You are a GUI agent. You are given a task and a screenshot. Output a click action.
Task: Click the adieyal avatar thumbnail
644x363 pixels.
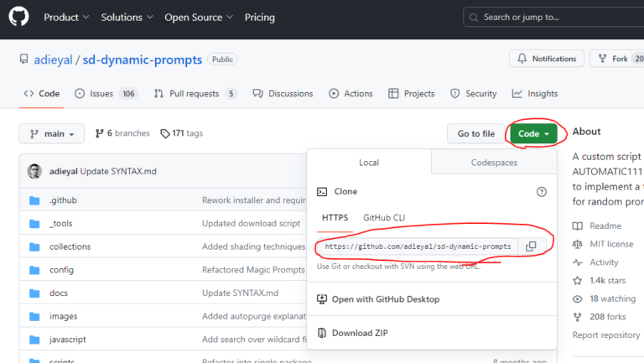[34, 171]
